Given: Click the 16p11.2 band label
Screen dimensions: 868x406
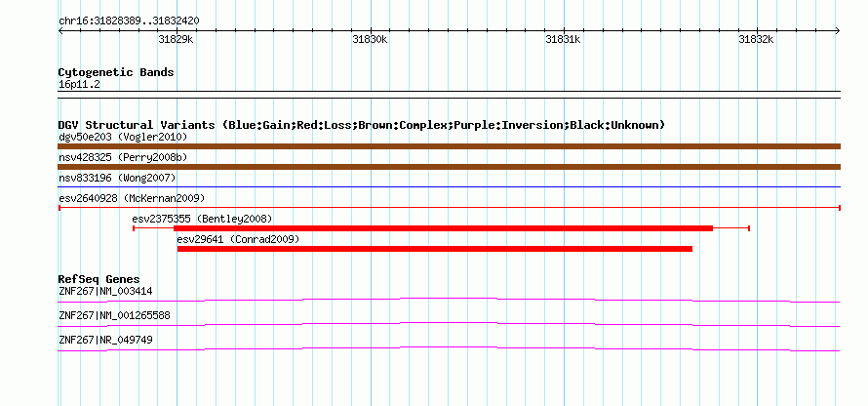Looking at the screenshot, I should coord(79,85).
